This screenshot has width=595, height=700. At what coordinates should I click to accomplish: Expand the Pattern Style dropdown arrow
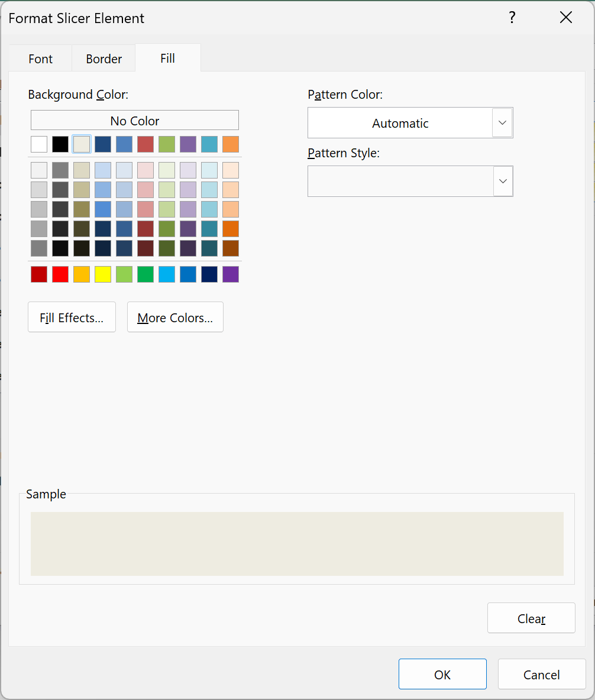503,182
